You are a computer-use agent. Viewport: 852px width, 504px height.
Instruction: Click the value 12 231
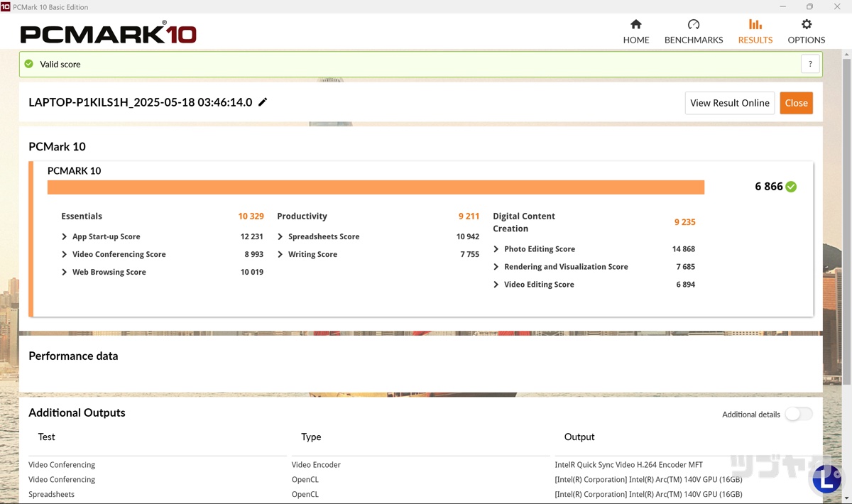[252, 236]
